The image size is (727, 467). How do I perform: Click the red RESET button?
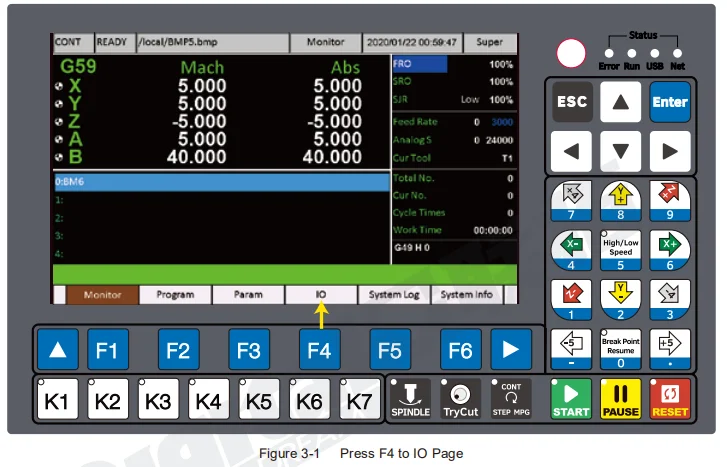point(670,399)
